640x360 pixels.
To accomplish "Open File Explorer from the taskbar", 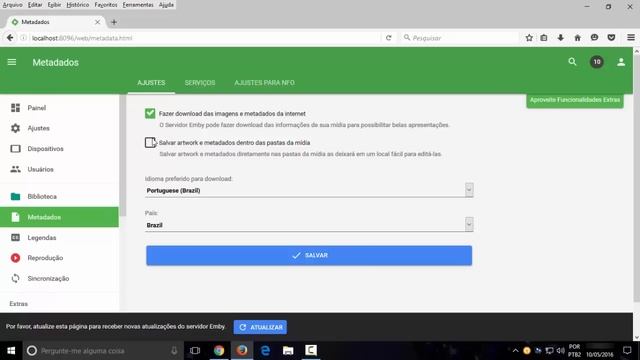I will [288, 351].
